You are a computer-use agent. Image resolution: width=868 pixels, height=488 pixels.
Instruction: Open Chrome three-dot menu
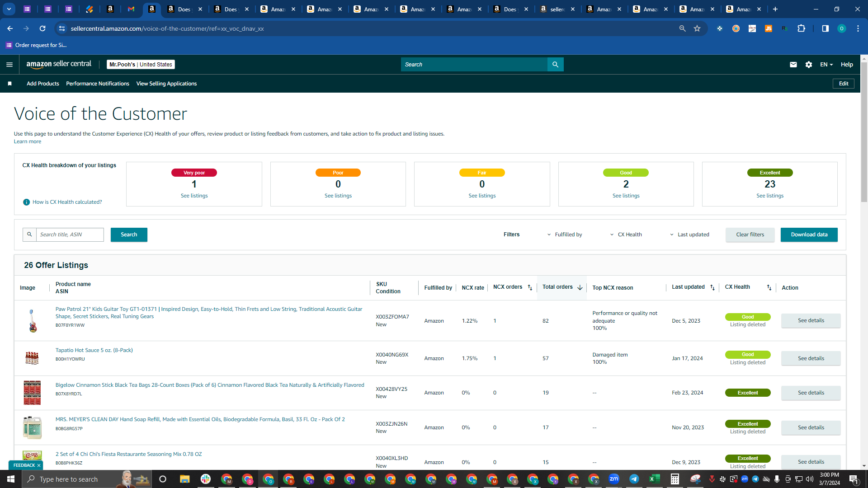[x=858, y=28]
